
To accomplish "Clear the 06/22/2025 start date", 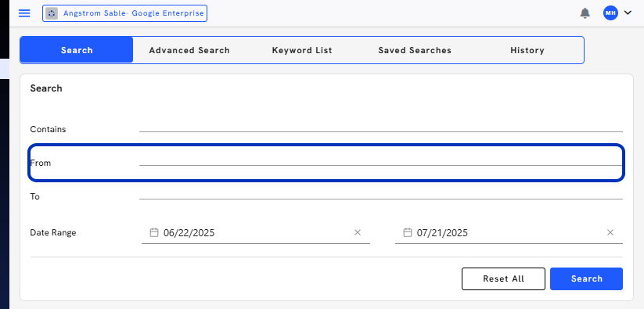I will pyautogui.click(x=358, y=232).
